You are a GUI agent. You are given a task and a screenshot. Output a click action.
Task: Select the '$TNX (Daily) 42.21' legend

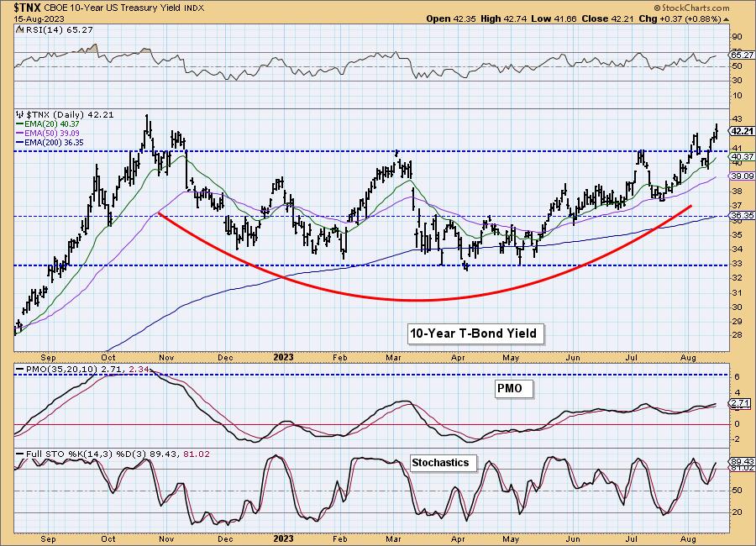pyautogui.click(x=70, y=115)
